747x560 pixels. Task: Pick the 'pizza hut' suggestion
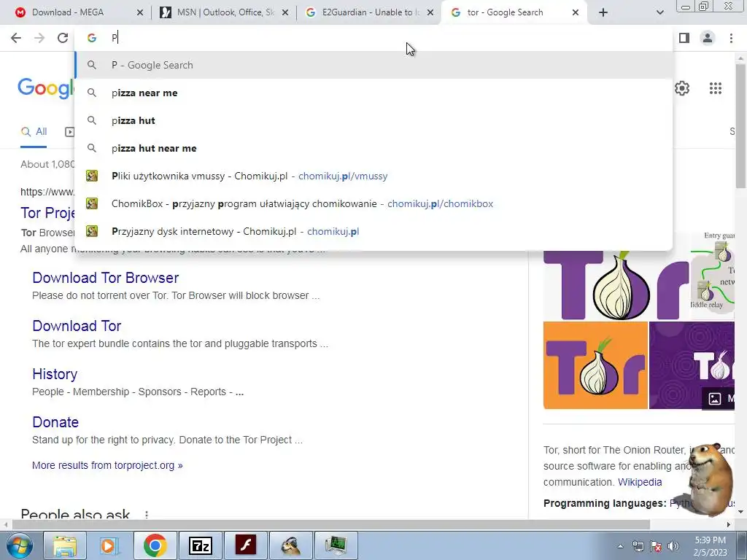point(373,120)
